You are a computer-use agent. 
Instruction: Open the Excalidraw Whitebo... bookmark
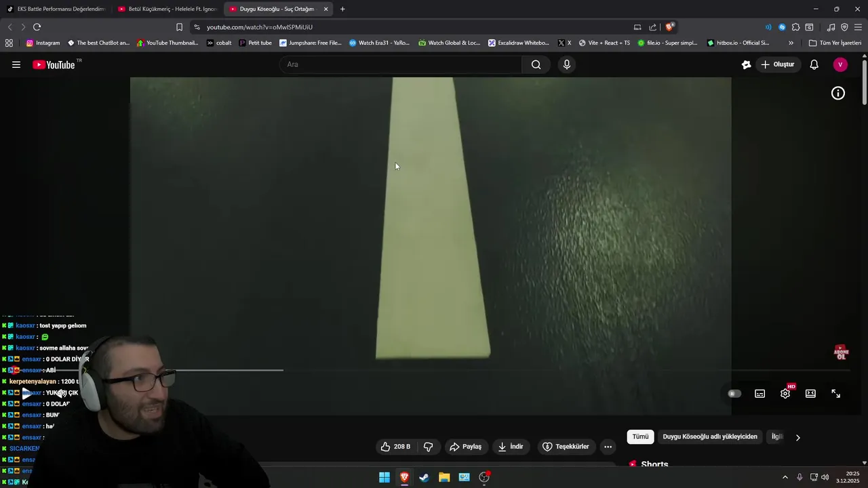point(519,43)
